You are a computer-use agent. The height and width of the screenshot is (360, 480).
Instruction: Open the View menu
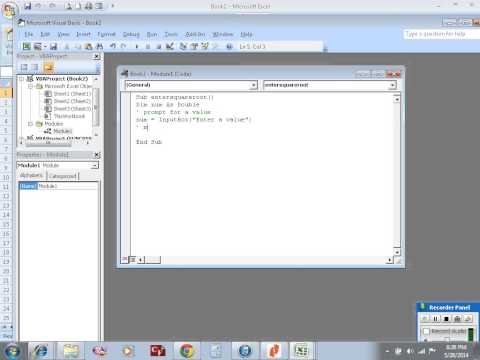[x=63, y=34]
